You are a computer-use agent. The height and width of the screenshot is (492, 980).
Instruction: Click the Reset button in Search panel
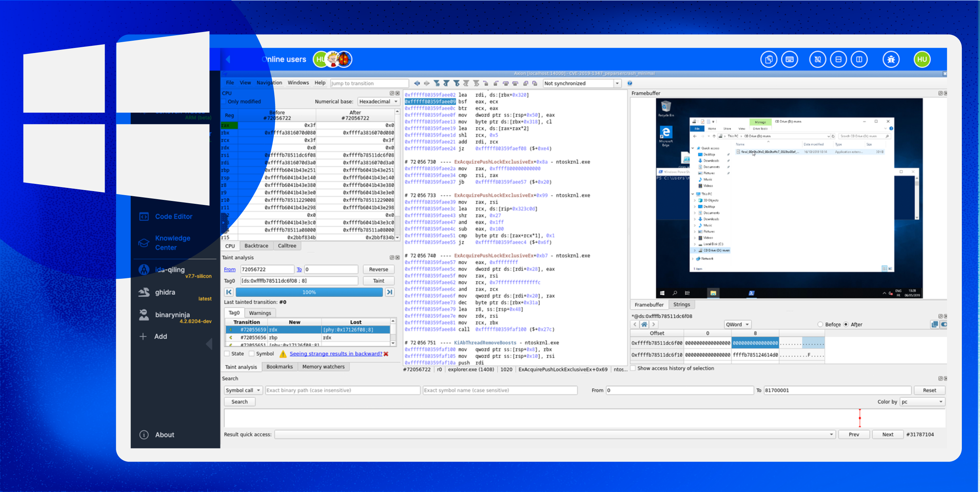[929, 390]
